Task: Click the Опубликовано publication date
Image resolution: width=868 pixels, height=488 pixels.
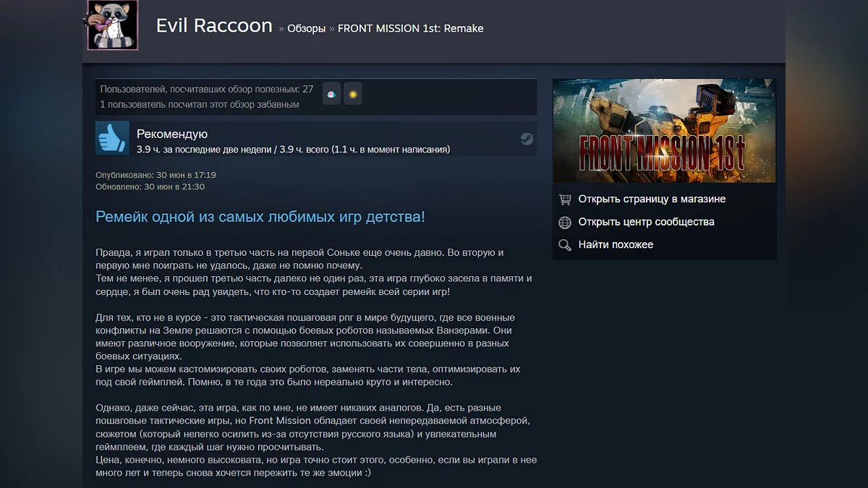Action: coord(156,175)
